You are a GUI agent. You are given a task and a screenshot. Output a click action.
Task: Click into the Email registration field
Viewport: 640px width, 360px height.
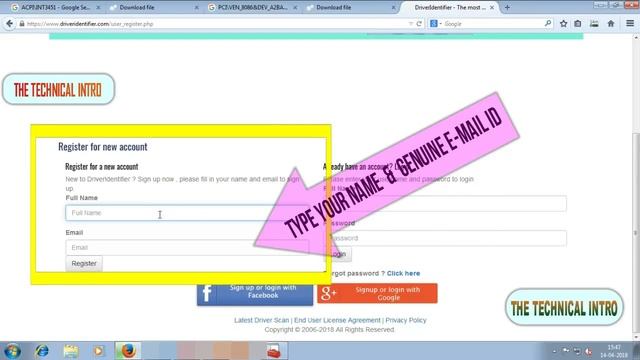187,247
